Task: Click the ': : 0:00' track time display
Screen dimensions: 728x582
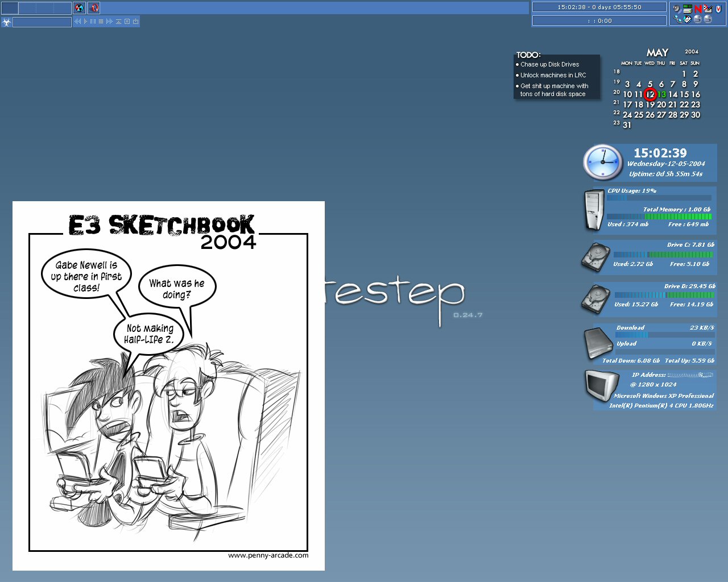Action: pos(599,20)
